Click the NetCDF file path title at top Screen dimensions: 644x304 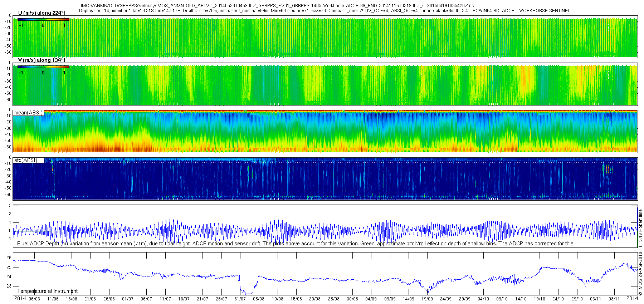click(277, 6)
